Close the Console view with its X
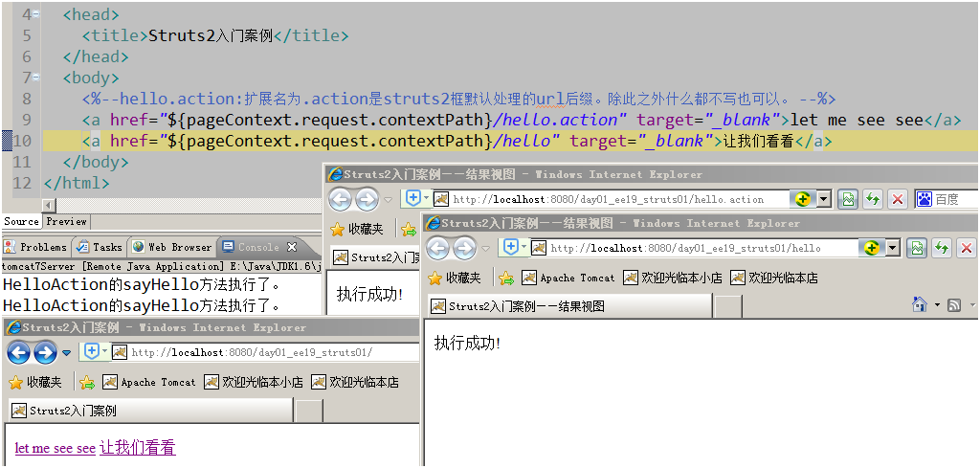This screenshot has height=468, width=980. click(291, 247)
